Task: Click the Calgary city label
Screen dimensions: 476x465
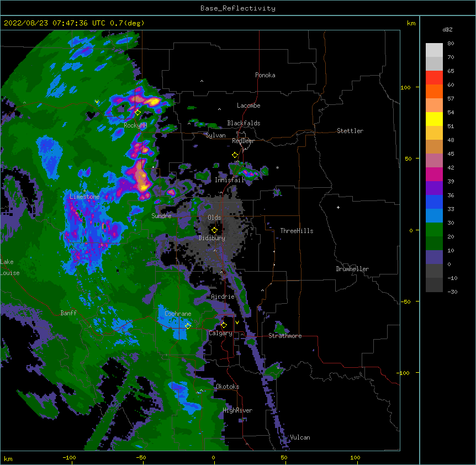Action: [x=221, y=333]
